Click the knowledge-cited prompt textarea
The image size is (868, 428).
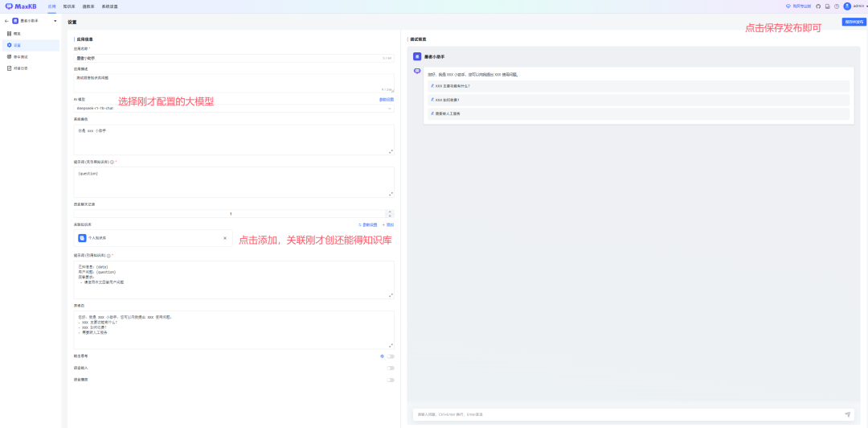pyautogui.click(x=234, y=280)
